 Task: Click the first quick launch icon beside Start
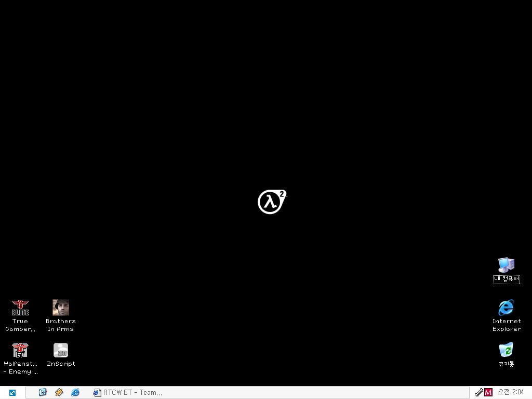click(x=43, y=392)
